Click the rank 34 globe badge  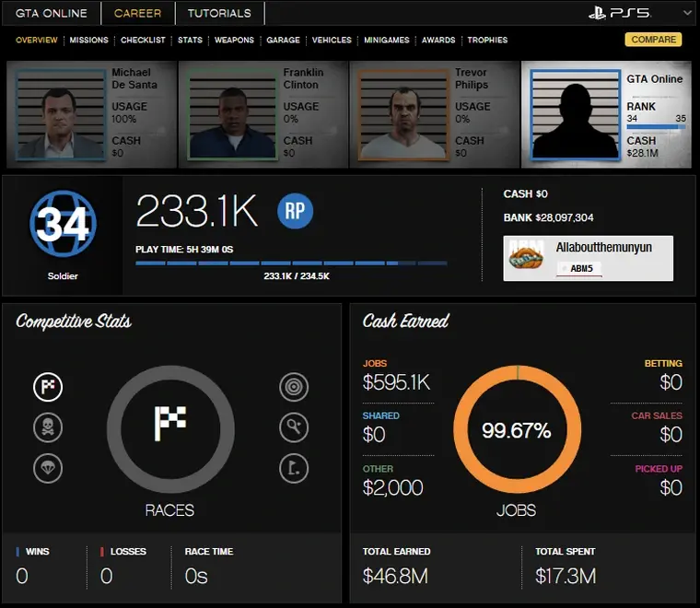point(63,224)
